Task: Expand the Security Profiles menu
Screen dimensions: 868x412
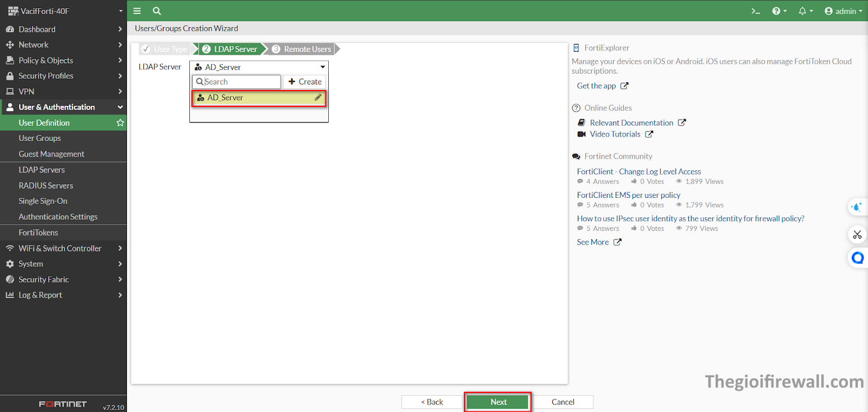Action: click(63, 76)
